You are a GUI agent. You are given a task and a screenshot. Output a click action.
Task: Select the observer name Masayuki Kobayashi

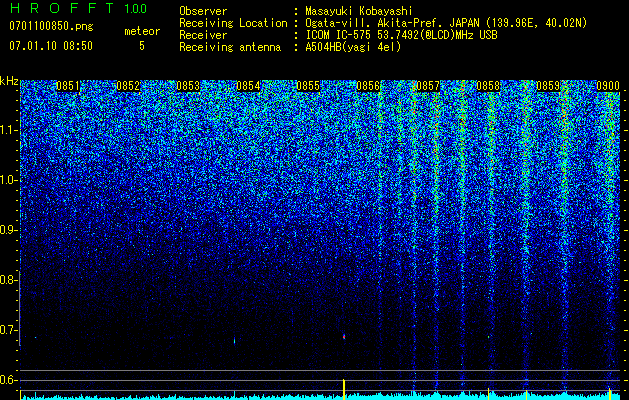coord(359,11)
